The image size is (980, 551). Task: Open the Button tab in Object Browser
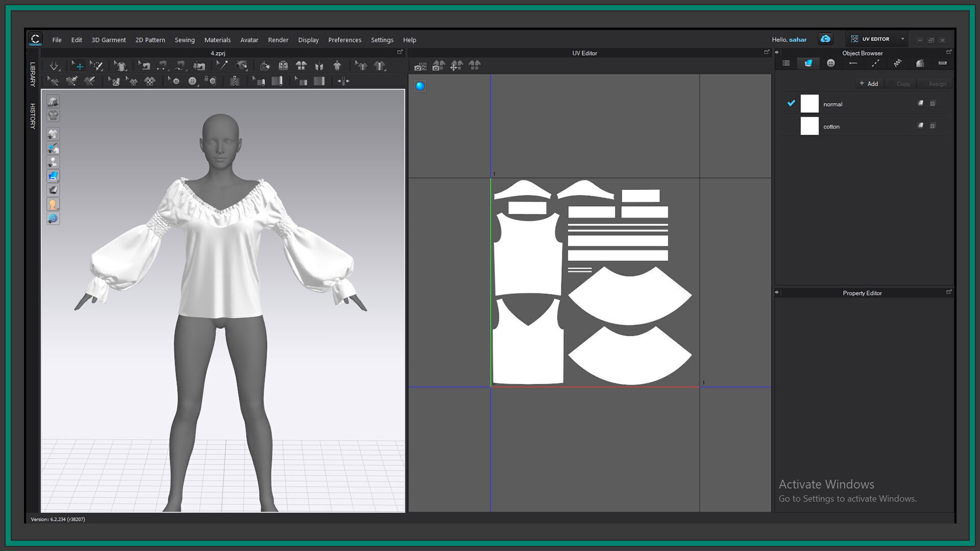point(831,63)
